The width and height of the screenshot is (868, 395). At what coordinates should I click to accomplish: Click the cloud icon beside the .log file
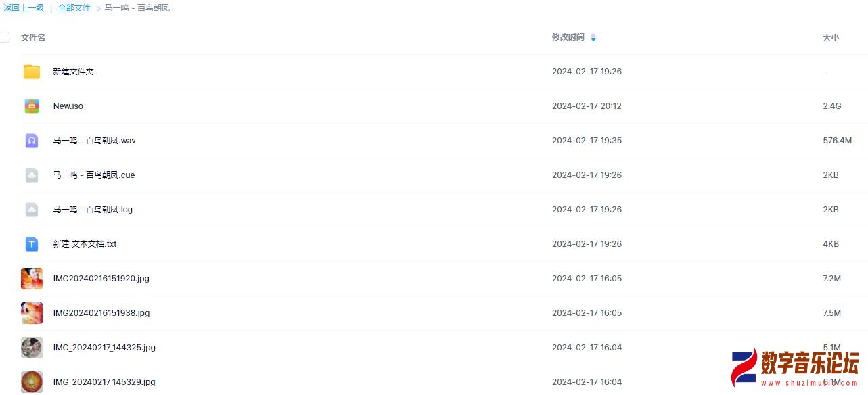[x=32, y=210]
